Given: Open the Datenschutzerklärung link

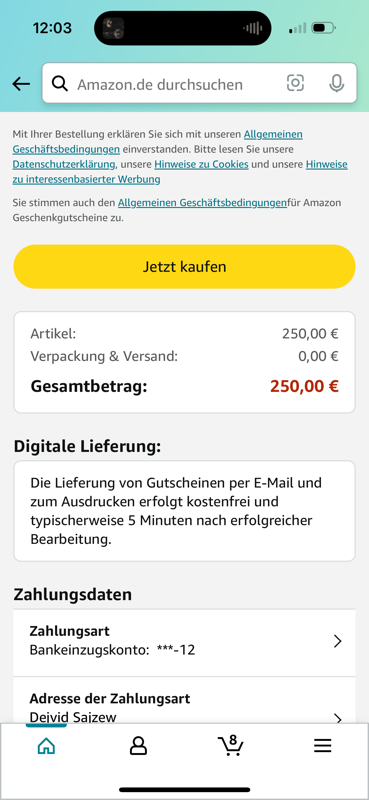Looking at the screenshot, I should [64, 164].
